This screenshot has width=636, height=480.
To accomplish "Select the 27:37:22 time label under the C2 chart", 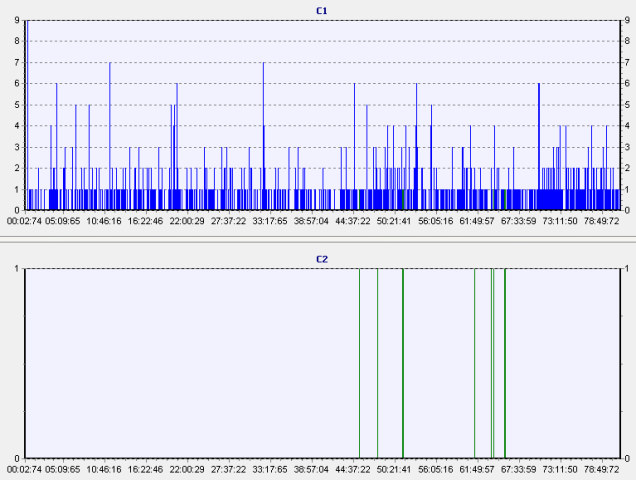I will [228, 469].
